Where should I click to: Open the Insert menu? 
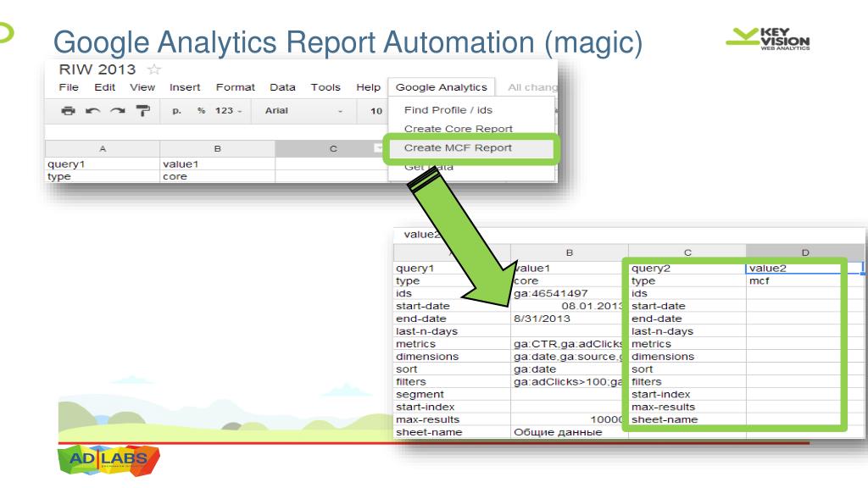click(185, 87)
